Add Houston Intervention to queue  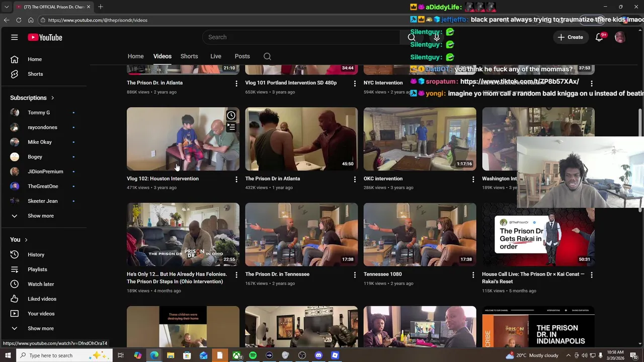[x=231, y=127]
